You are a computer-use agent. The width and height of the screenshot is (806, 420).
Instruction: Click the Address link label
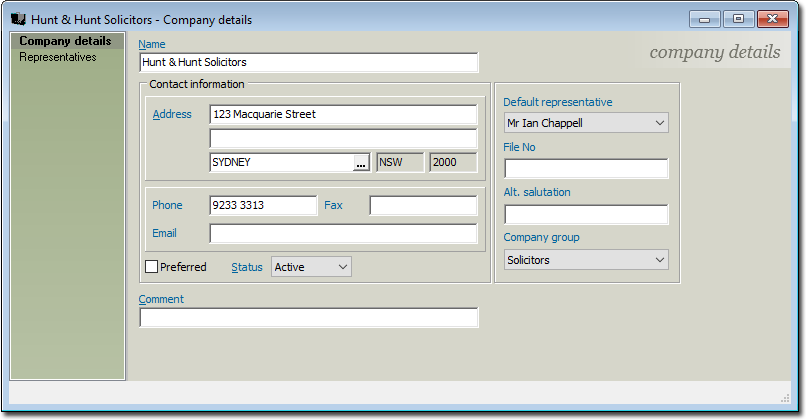[171, 114]
